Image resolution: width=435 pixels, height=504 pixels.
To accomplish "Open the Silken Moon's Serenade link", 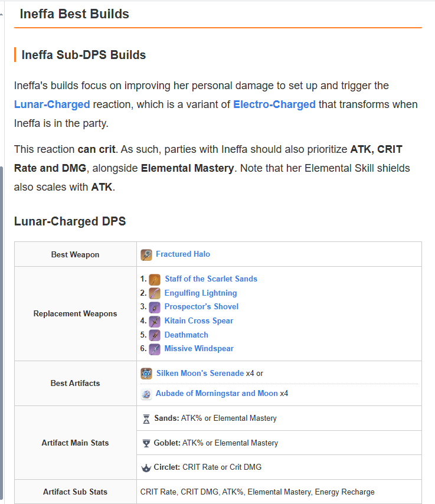I will [x=200, y=374].
